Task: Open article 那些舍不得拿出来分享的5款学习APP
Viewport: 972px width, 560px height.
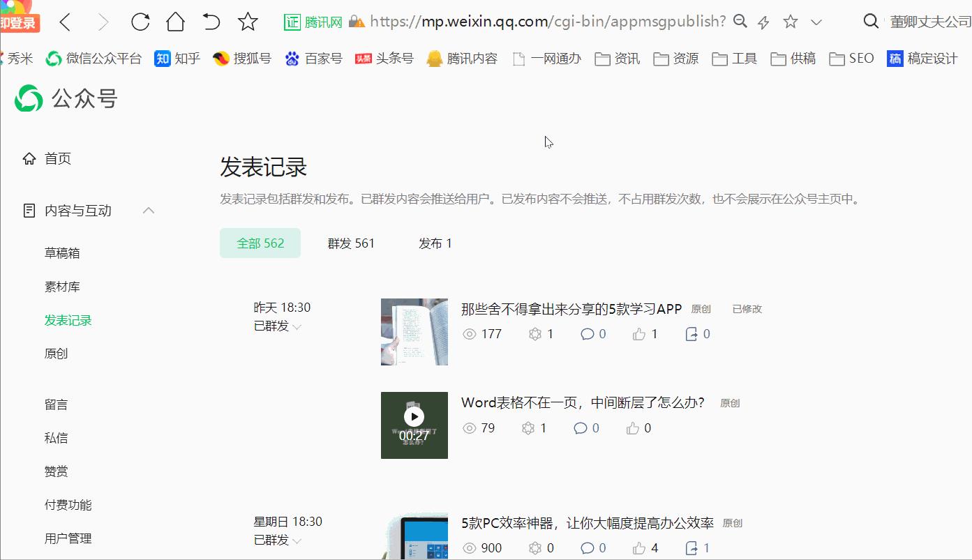Action: 570,308
